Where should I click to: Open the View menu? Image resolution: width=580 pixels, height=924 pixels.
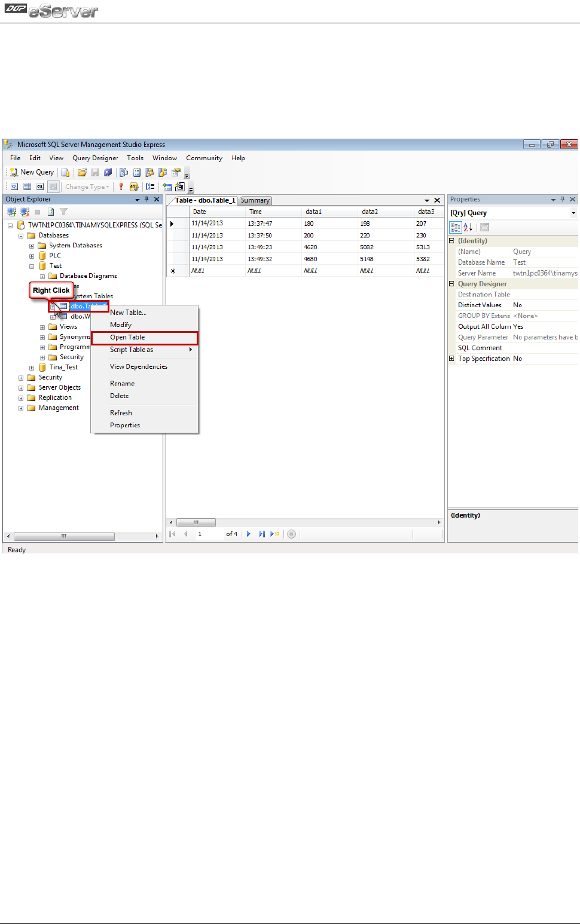(x=56, y=158)
